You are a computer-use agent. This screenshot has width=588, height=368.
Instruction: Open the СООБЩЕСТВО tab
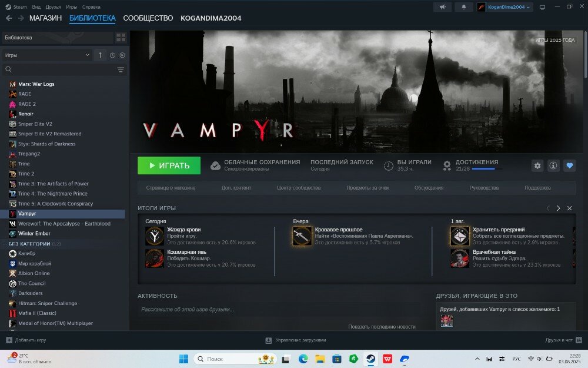pyautogui.click(x=148, y=18)
